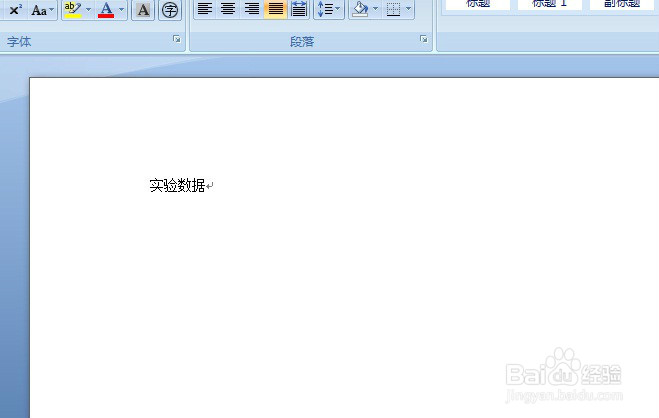
Task: Align text right
Action: [252, 9]
